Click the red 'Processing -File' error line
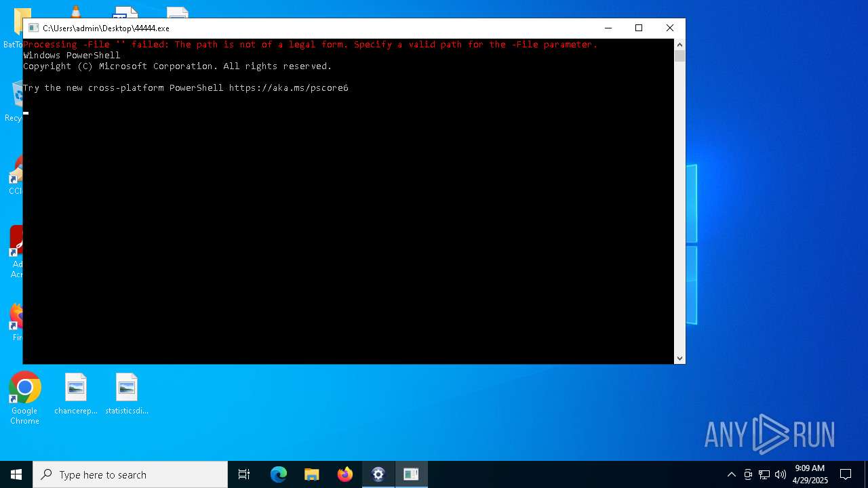This screenshot has width=868, height=488. [x=311, y=45]
